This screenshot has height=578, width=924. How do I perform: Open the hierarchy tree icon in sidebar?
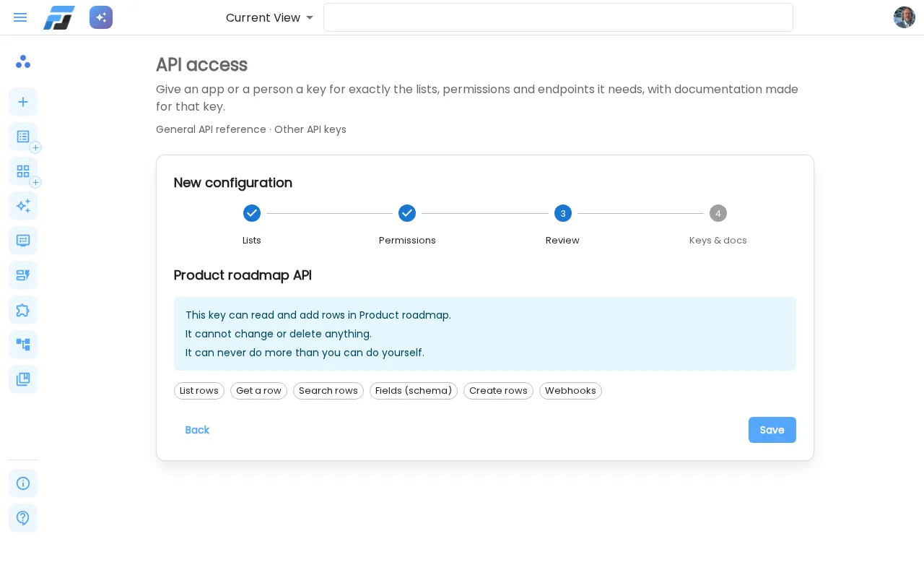[23, 345]
